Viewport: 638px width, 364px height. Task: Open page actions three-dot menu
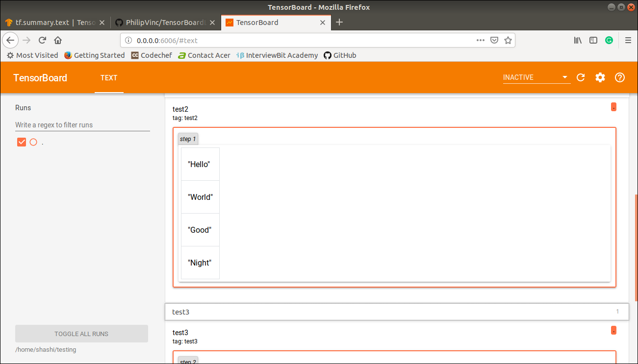481,40
